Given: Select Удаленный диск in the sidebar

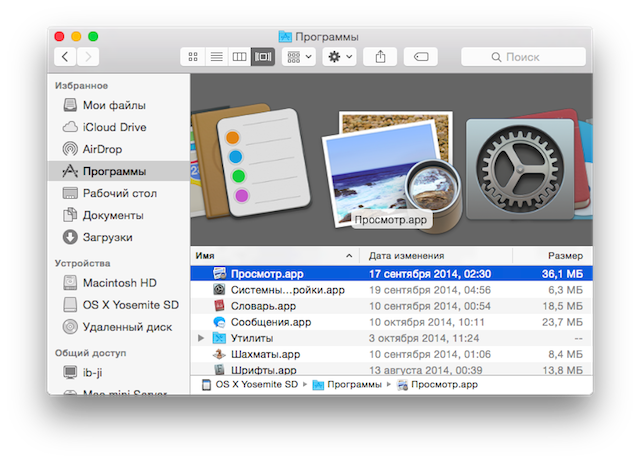Looking at the screenshot, I should [118, 327].
